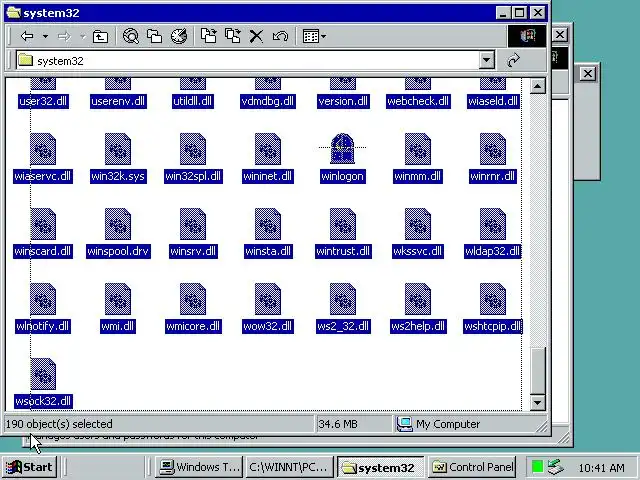Show the Folders pane
This screenshot has width=640, height=480.
155,36
